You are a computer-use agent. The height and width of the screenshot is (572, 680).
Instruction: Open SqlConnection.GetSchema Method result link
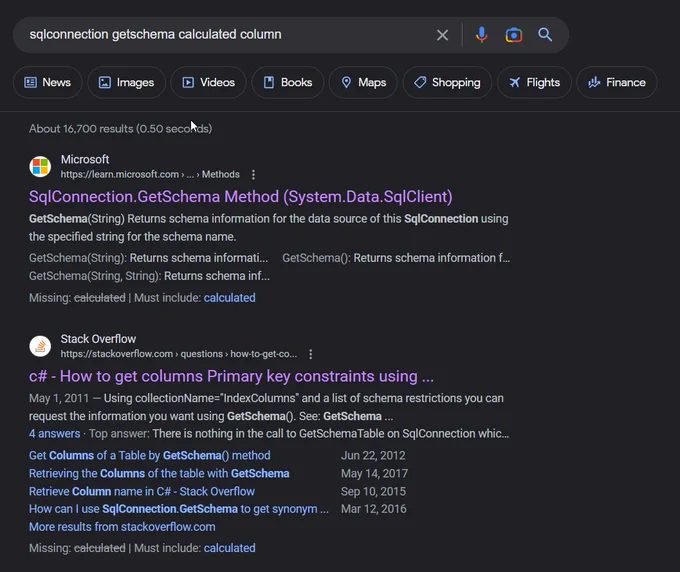coord(241,197)
